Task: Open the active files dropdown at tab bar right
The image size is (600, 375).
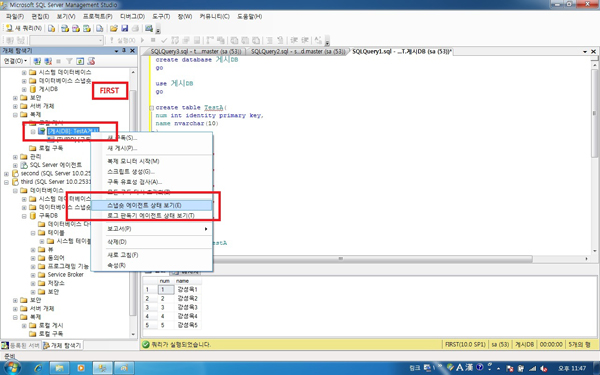Action: [585, 51]
